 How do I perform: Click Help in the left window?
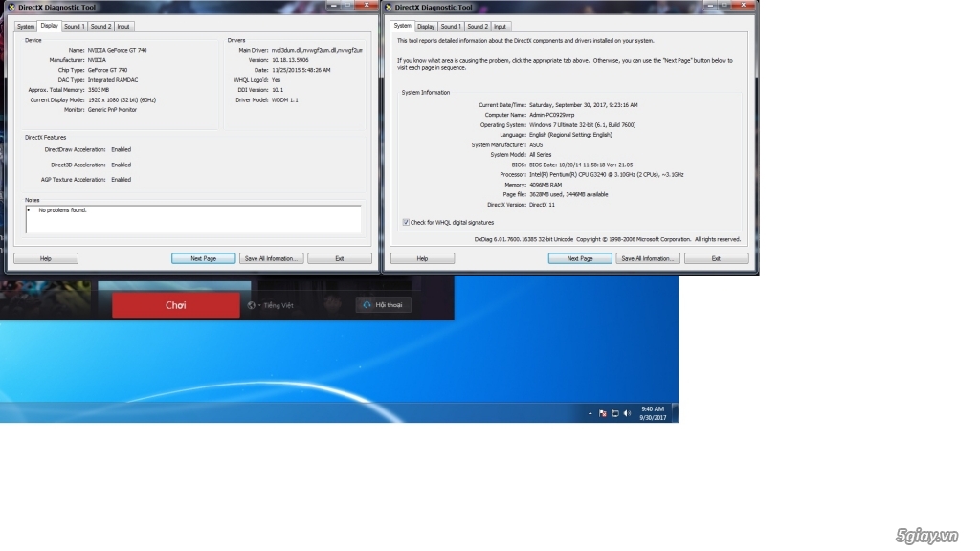tap(46, 258)
